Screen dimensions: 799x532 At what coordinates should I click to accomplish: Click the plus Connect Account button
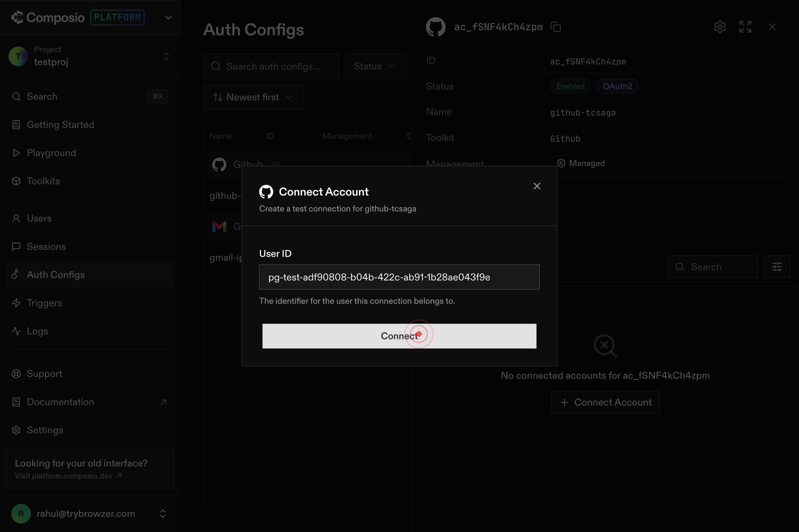[605, 402]
